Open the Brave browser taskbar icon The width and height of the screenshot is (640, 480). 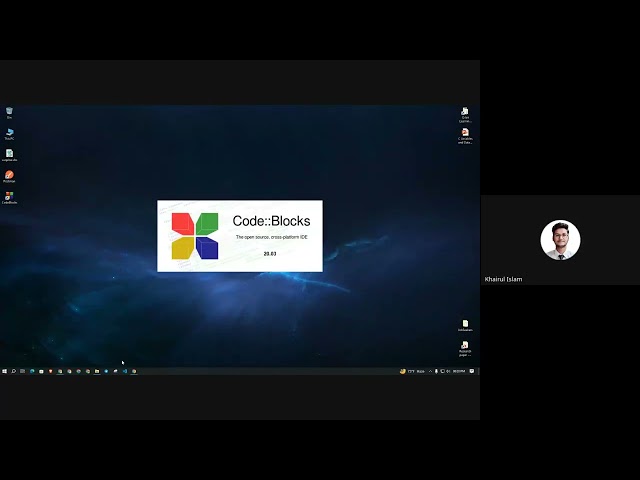click(x=51, y=371)
